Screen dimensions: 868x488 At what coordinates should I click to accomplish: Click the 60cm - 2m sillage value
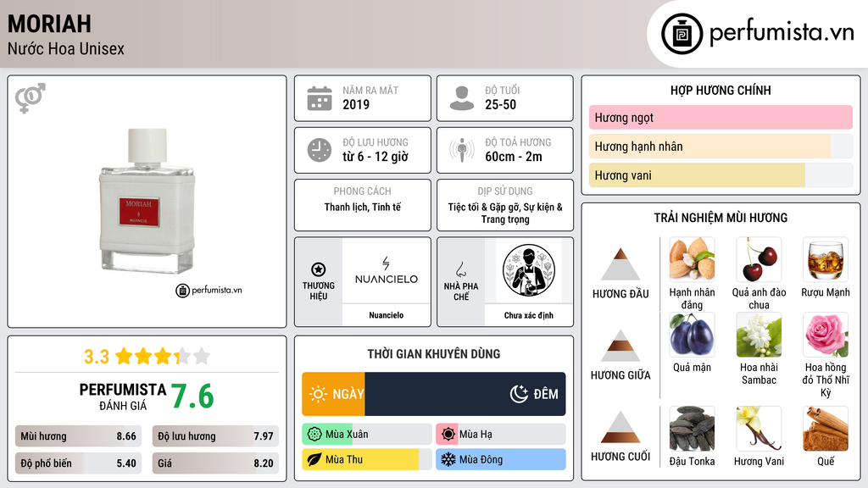[514, 157]
